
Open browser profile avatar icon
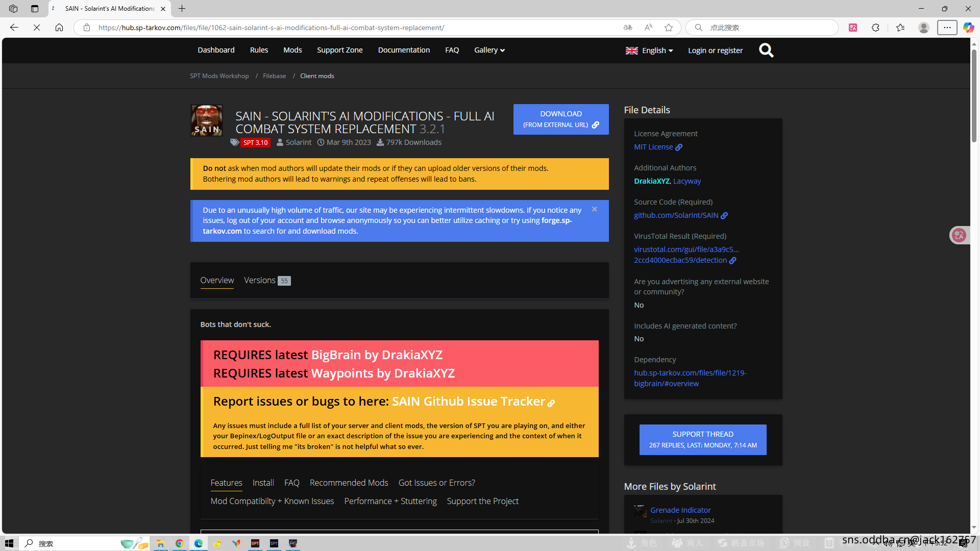tap(923, 28)
